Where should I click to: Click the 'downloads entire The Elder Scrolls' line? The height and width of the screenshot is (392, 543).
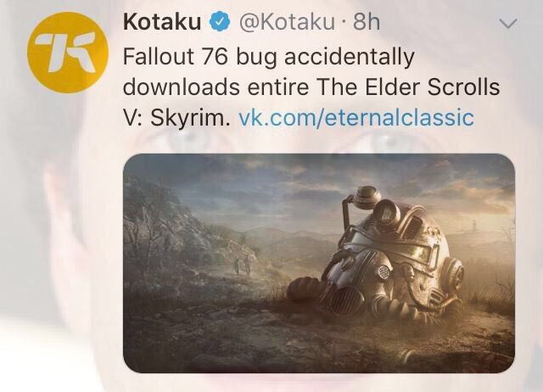tap(311, 87)
